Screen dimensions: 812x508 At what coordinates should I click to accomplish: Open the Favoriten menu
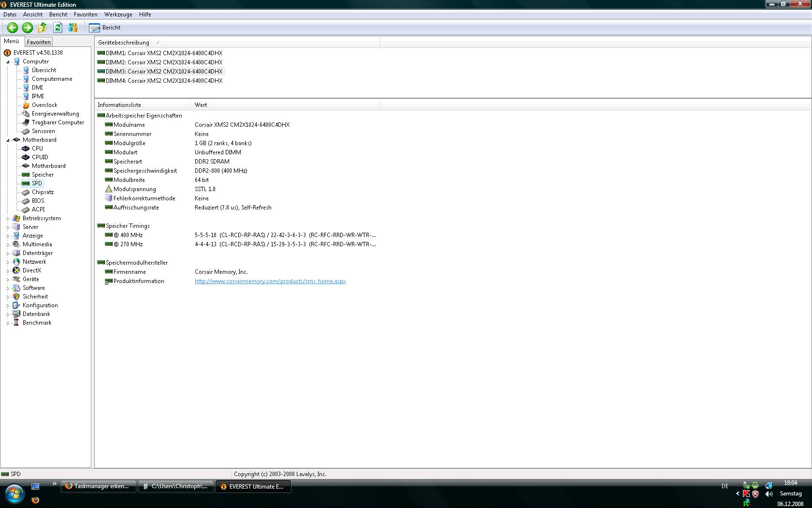86,15
